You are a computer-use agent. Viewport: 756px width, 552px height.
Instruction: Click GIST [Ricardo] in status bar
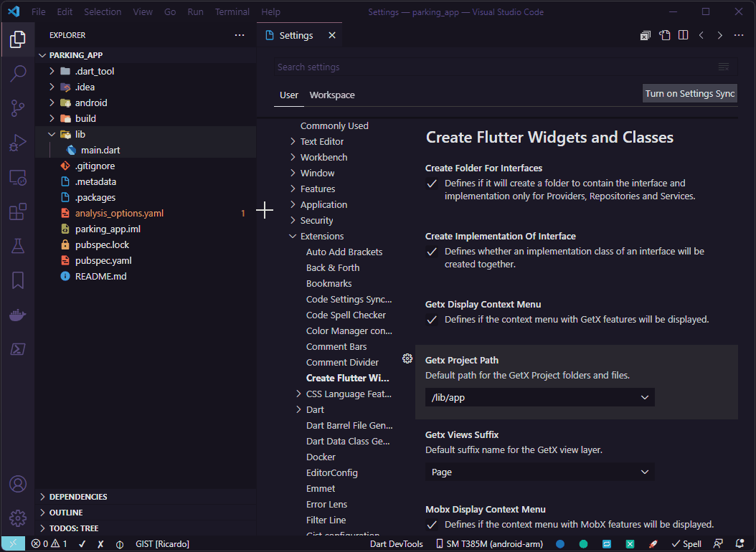[x=163, y=544]
